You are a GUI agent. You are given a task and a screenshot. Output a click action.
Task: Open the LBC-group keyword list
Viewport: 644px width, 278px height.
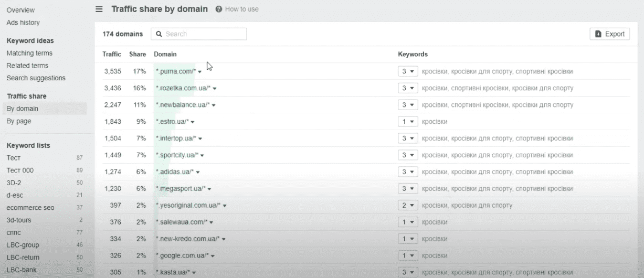click(23, 245)
